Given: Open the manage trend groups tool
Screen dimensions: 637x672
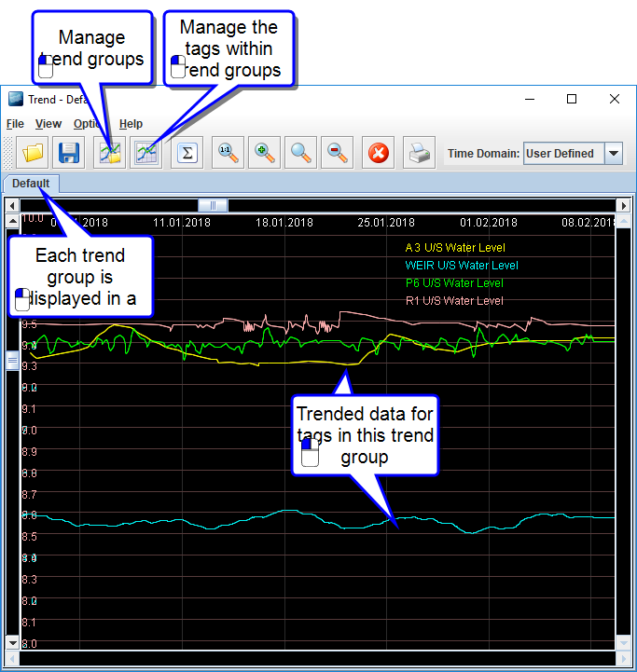Looking at the screenshot, I should pyautogui.click(x=111, y=153).
